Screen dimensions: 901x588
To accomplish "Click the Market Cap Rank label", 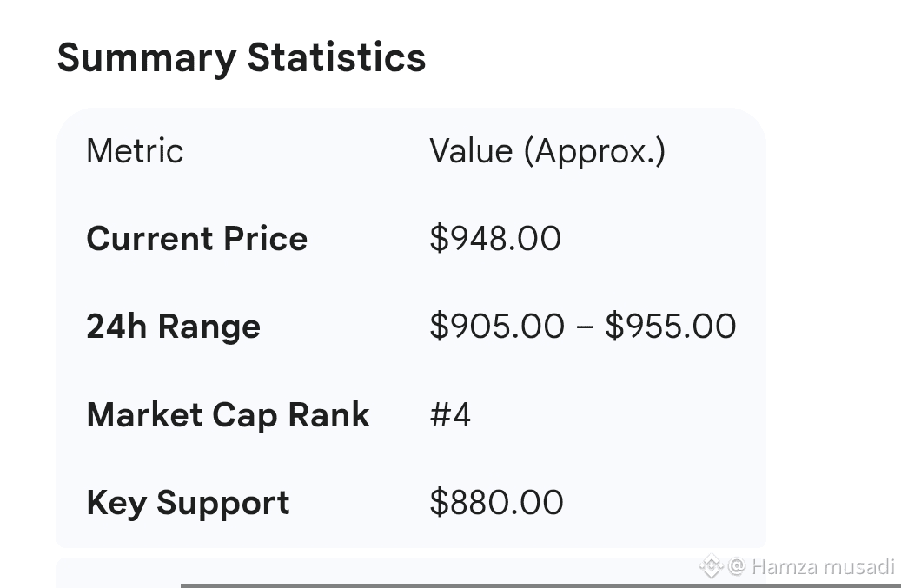I will 228,415.
